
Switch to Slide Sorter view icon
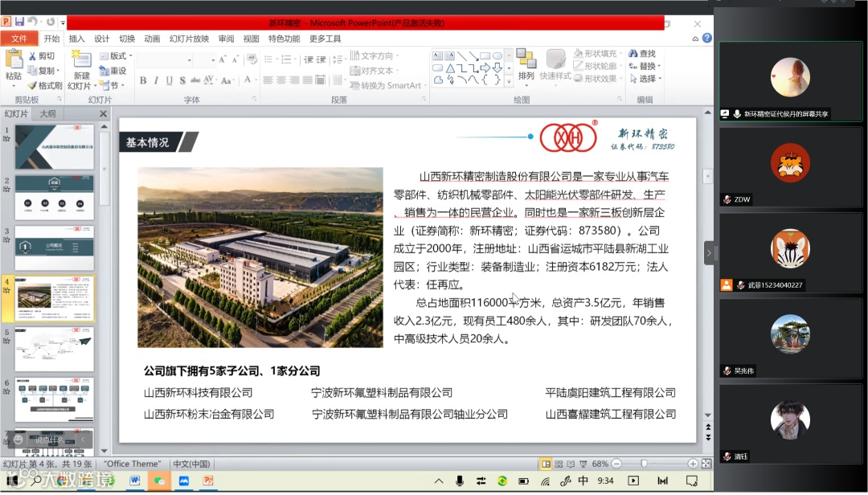point(559,464)
